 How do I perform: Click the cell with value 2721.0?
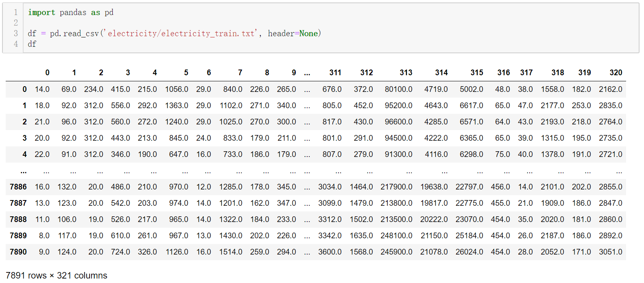tap(611, 154)
